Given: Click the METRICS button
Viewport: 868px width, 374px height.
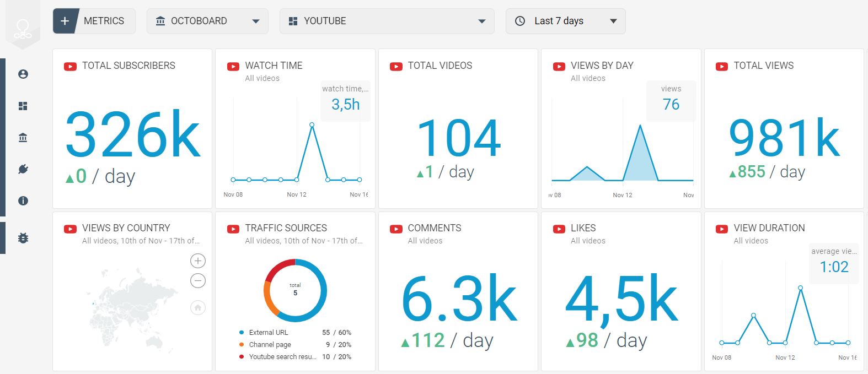Looking at the screenshot, I should coord(94,21).
